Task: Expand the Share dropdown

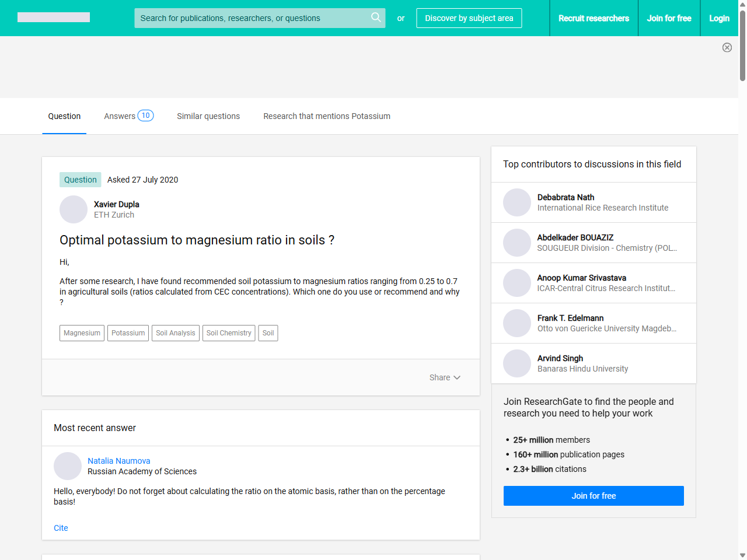Action: [x=445, y=377]
